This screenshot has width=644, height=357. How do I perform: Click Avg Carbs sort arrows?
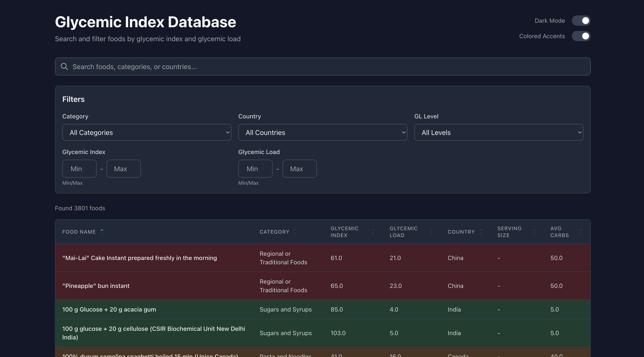pos(581,231)
